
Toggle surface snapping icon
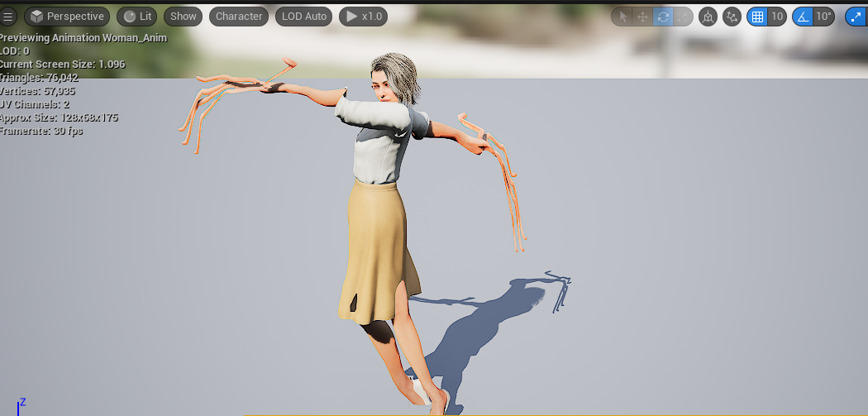(x=732, y=17)
